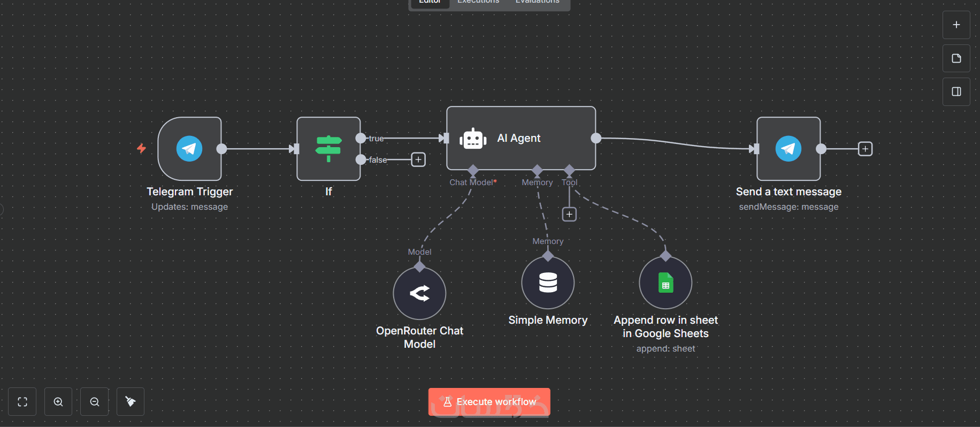Open the If node
980x427 pixels.
click(x=328, y=149)
